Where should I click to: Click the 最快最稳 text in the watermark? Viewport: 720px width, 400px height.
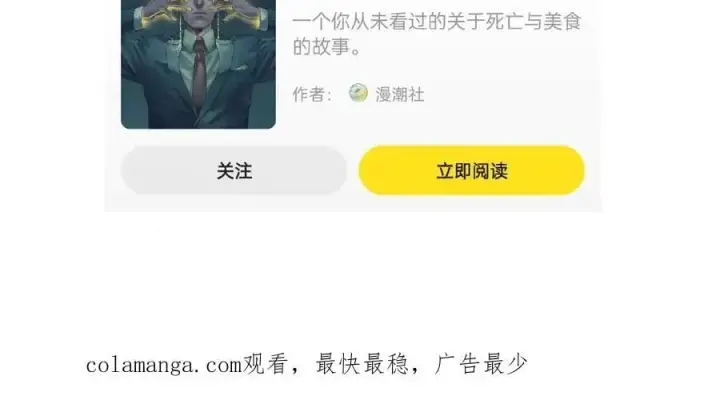pos(362,365)
